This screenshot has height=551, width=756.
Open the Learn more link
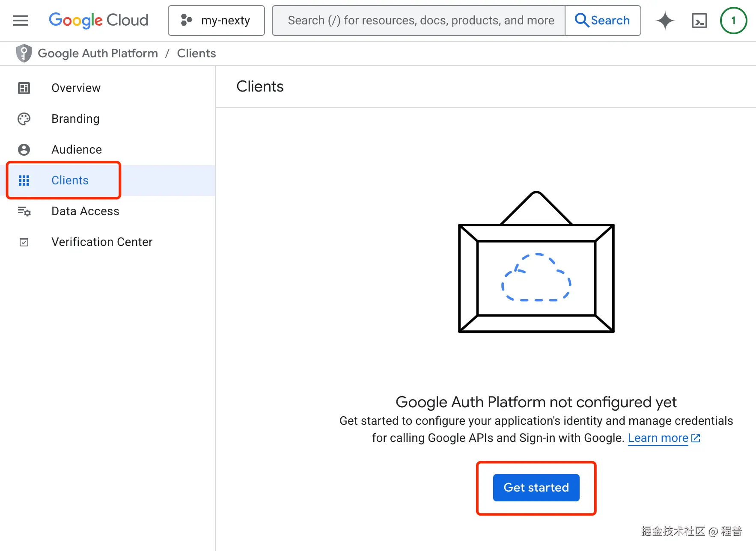click(x=658, y=438)
